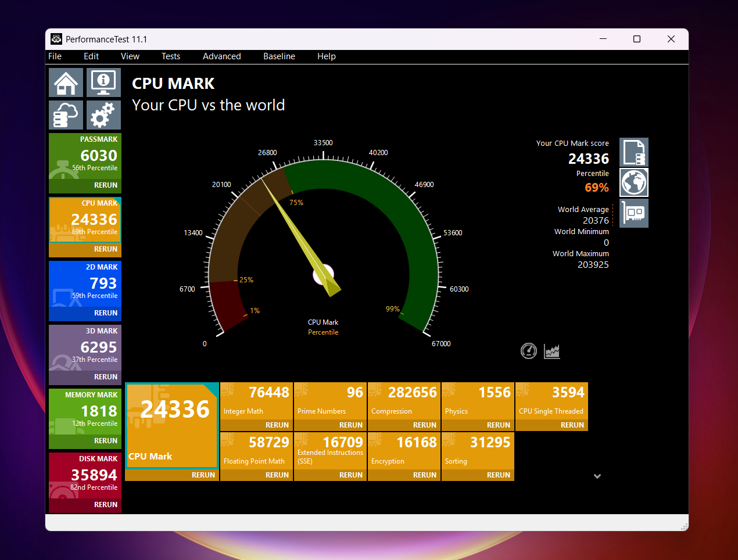
Task: Select the Memory Mark score tile
Action: coord(85,412)
